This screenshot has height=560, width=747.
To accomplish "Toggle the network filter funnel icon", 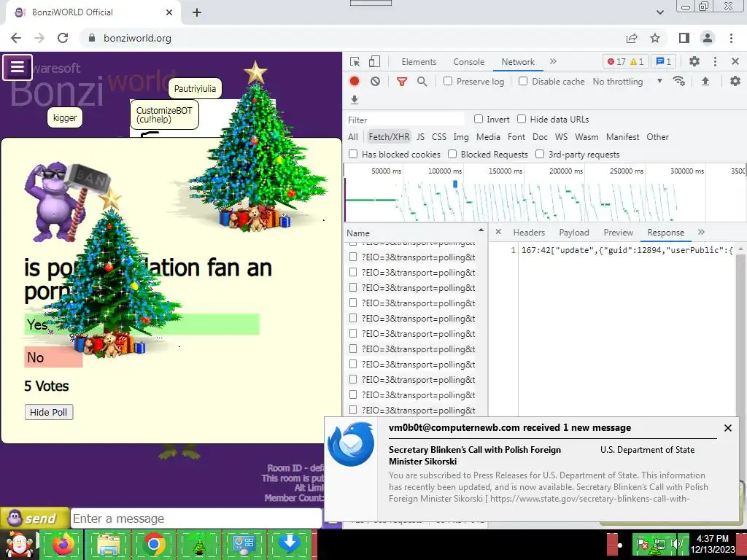I will (x=402, y=82).
